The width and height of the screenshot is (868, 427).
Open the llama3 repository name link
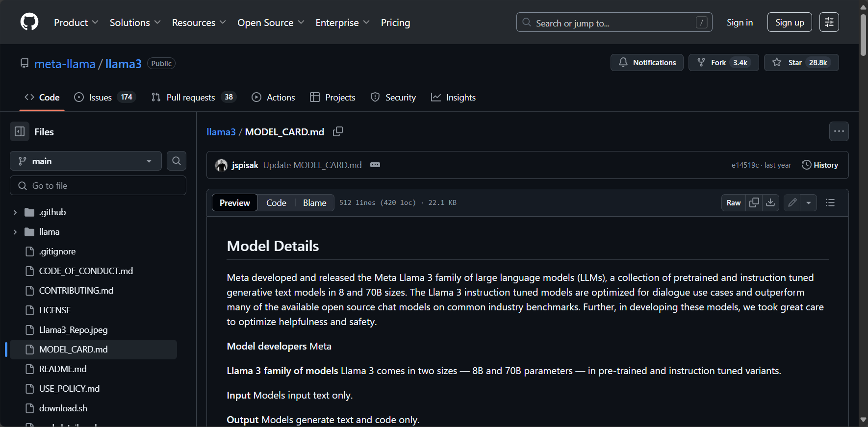pyautogui.click(x=124, y=64)
